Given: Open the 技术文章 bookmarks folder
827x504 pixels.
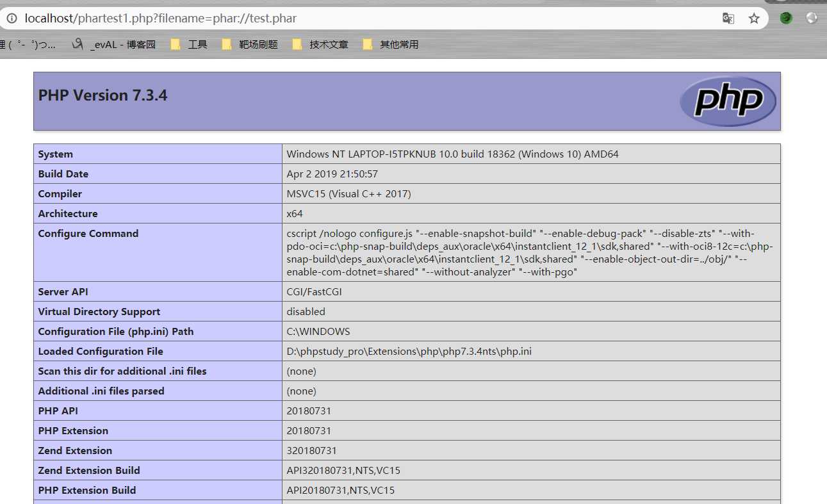Looking at the screenshot, I should (x=320, y=44).
